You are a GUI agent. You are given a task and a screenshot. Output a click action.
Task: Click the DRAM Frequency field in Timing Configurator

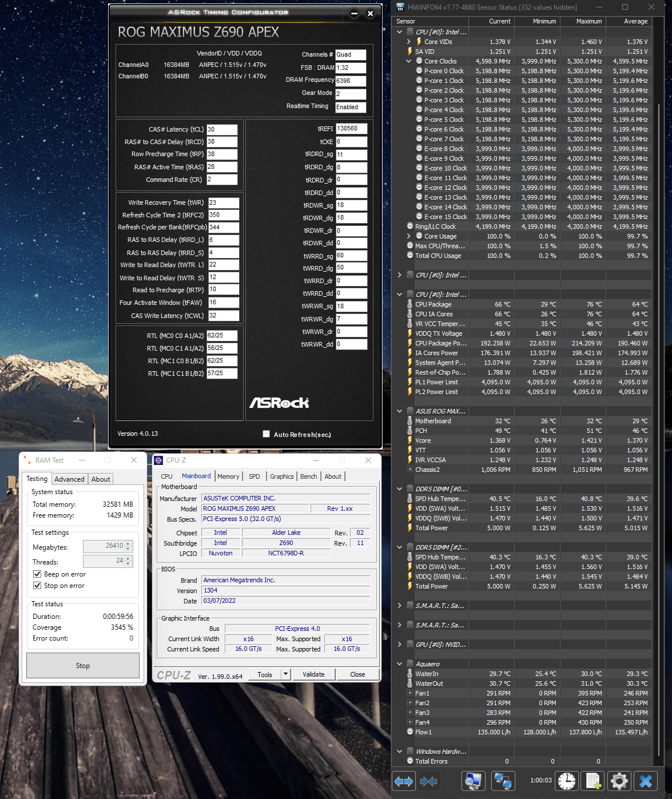point(351,81)
